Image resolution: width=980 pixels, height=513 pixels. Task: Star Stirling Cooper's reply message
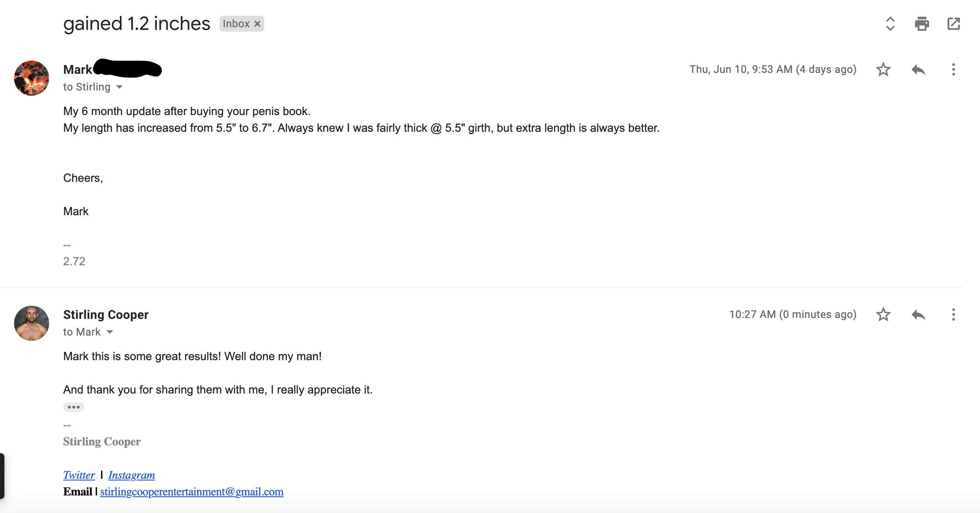click(x=883, y=314)
